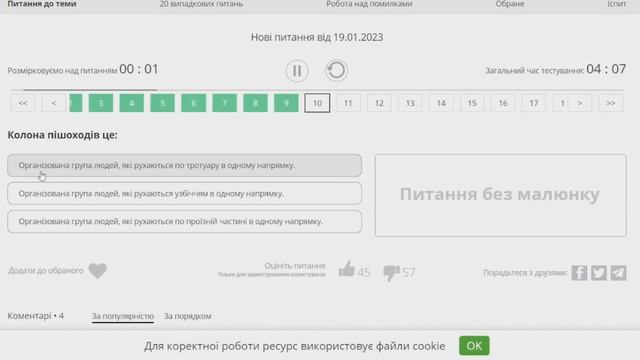Go to question 11
This screenshot has height=360, width=640.
pos(348,103)
